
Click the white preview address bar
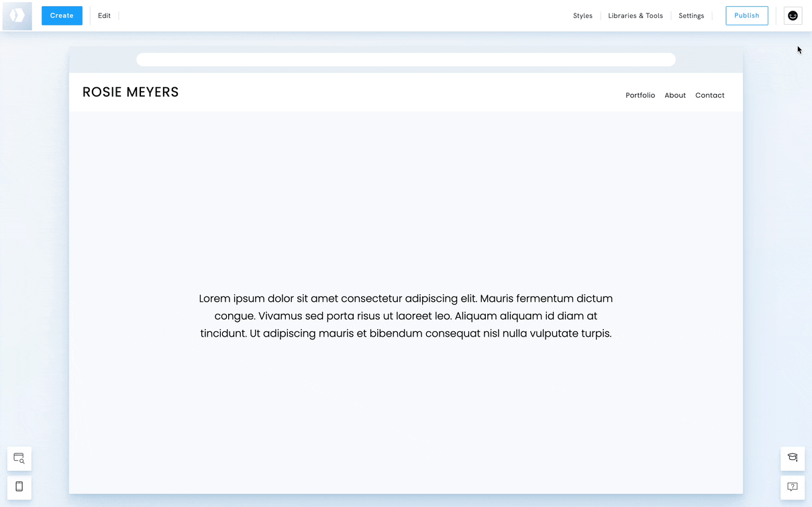(x=405, y=60)
